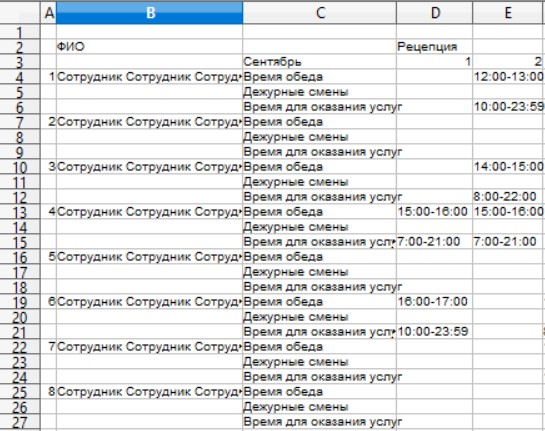Select row 15 header
The width and height of the screenshot is (545, 431).
pyautogui.click(x=20, y=241)
